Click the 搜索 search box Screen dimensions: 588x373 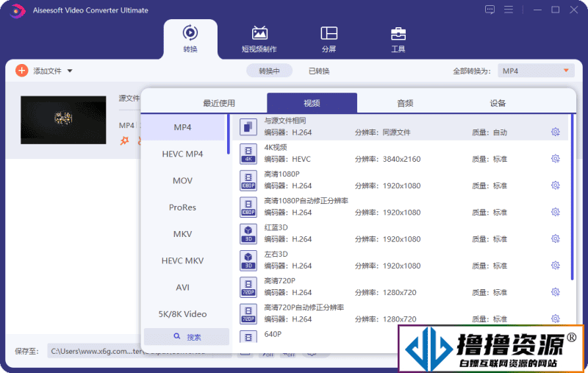pos(187,337)
